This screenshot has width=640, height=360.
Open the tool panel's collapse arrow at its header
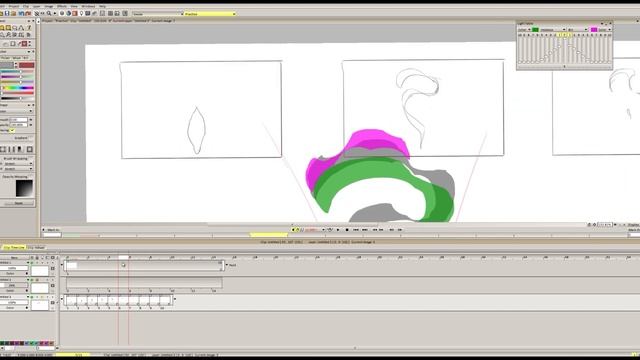(x=29, y=21)
